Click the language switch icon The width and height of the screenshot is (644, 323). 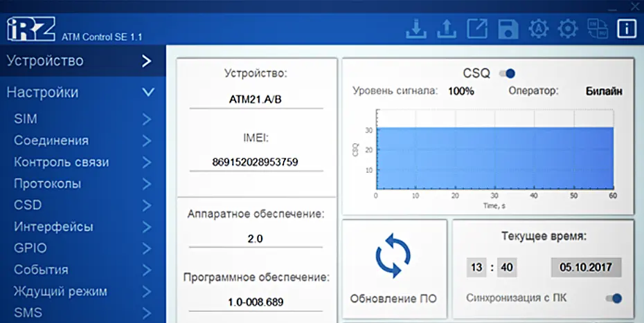tap(598, 29)
